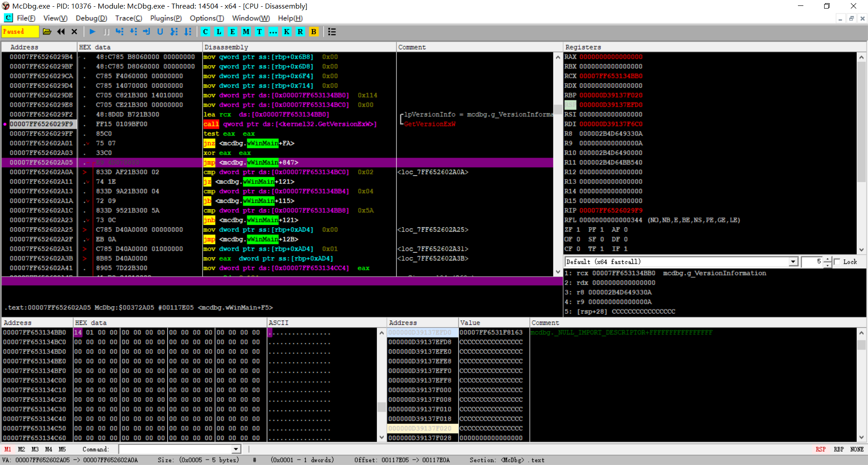Image resolution: width=868 pixels, height=465 pixels.
Task: Open a file with the folder icon
Action: pyautogui.click(x=47, y=32)
